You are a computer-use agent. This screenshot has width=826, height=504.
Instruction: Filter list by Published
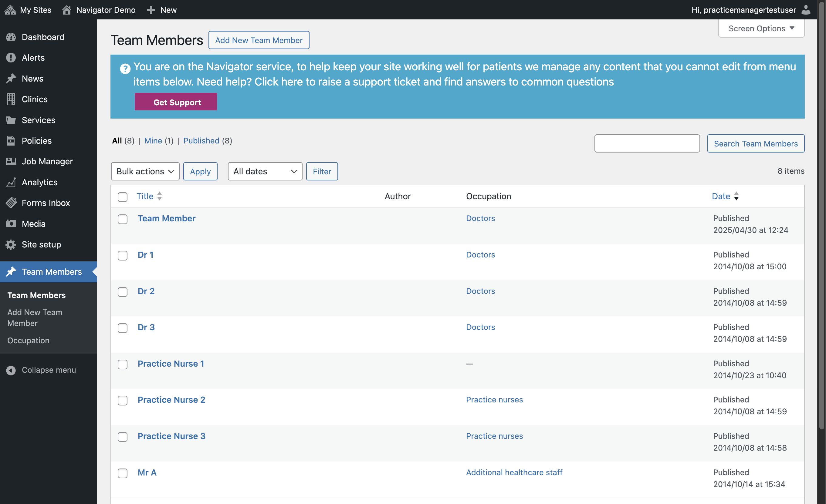pyautogui.click(x=201, y=141)
